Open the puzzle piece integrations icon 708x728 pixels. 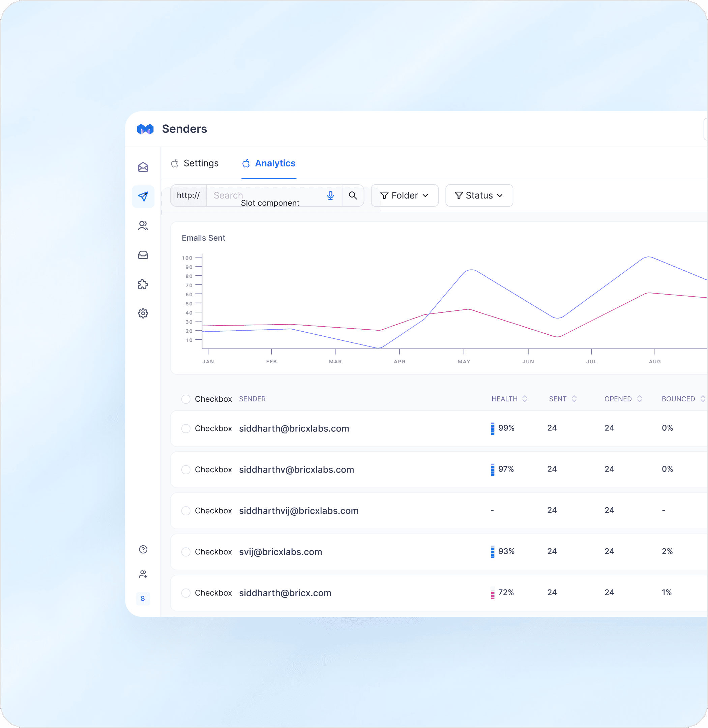tap(143, 284)
